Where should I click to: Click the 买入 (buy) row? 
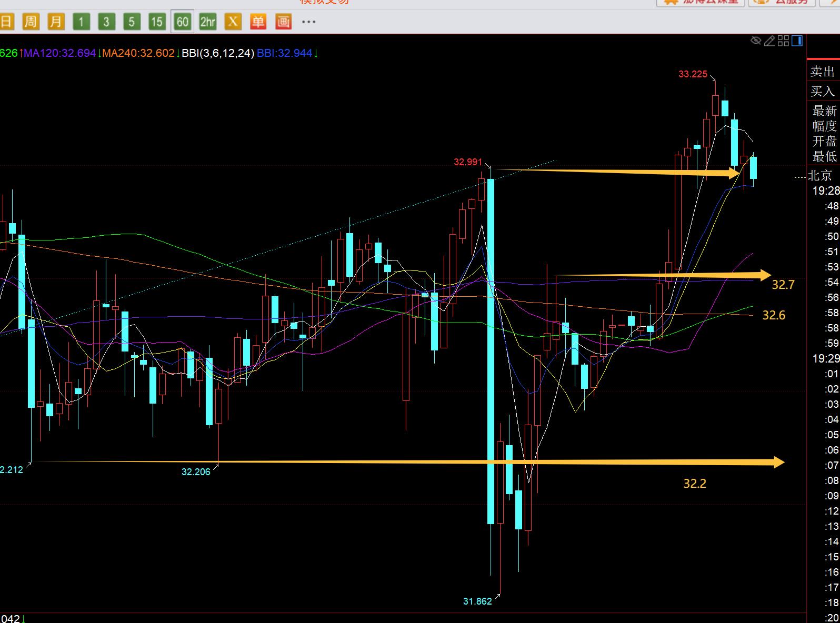[x=823, y=91]
